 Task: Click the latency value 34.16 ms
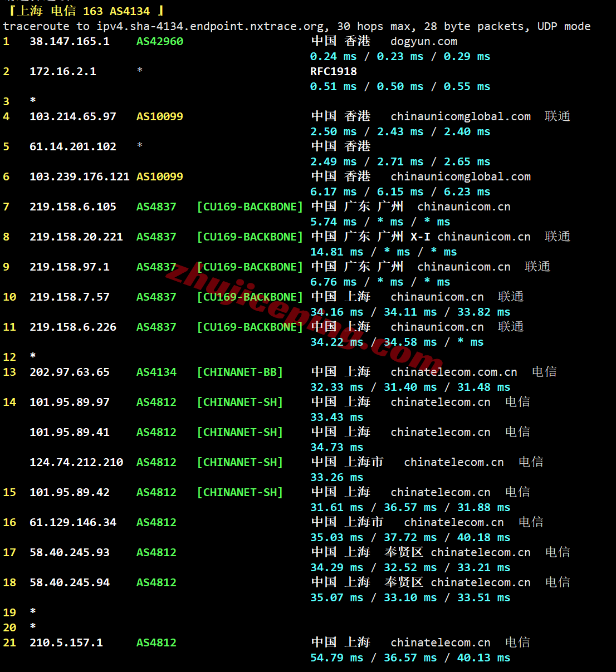tap(337, 312)
